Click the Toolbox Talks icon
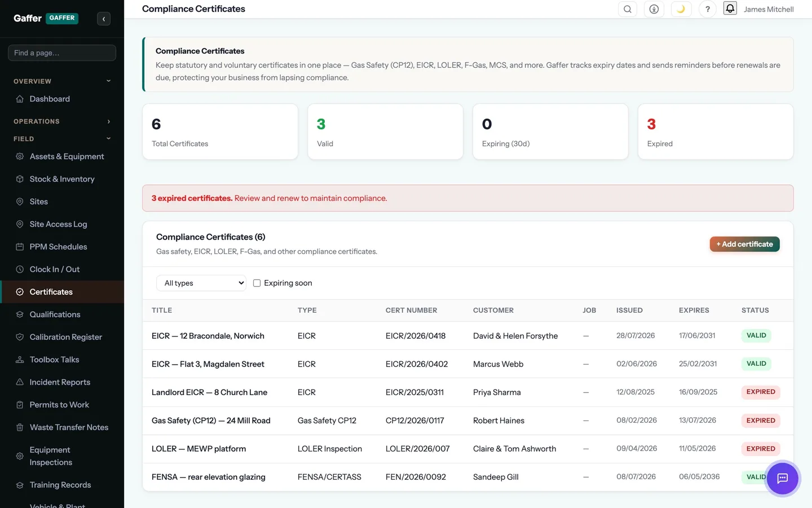 [x=20, y=360]
